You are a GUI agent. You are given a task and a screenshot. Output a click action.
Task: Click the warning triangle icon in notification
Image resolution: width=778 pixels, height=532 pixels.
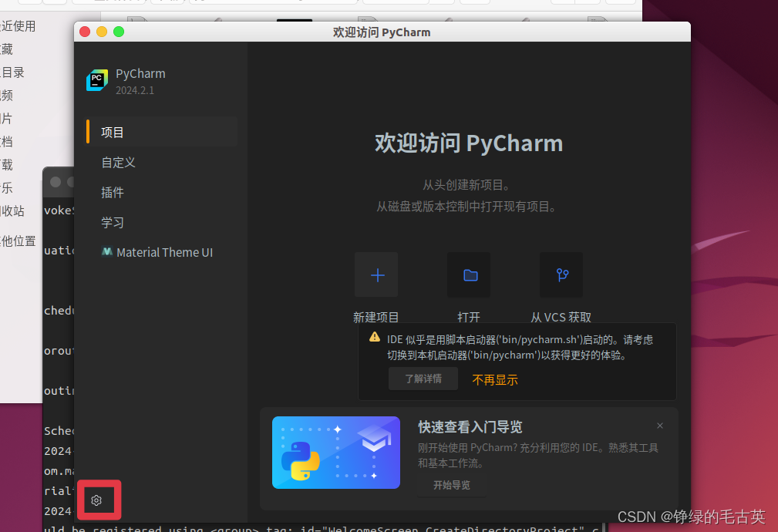pos(375,338)
